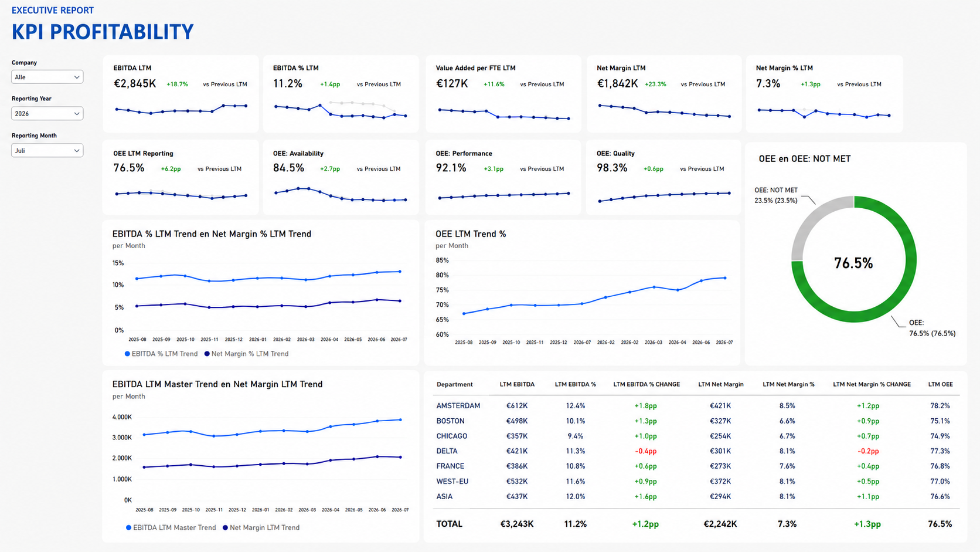Click the TOTAL LTM EBITDA value €3,243K
Viewport: 980px width, 552px height.
[x=516, y=524]
